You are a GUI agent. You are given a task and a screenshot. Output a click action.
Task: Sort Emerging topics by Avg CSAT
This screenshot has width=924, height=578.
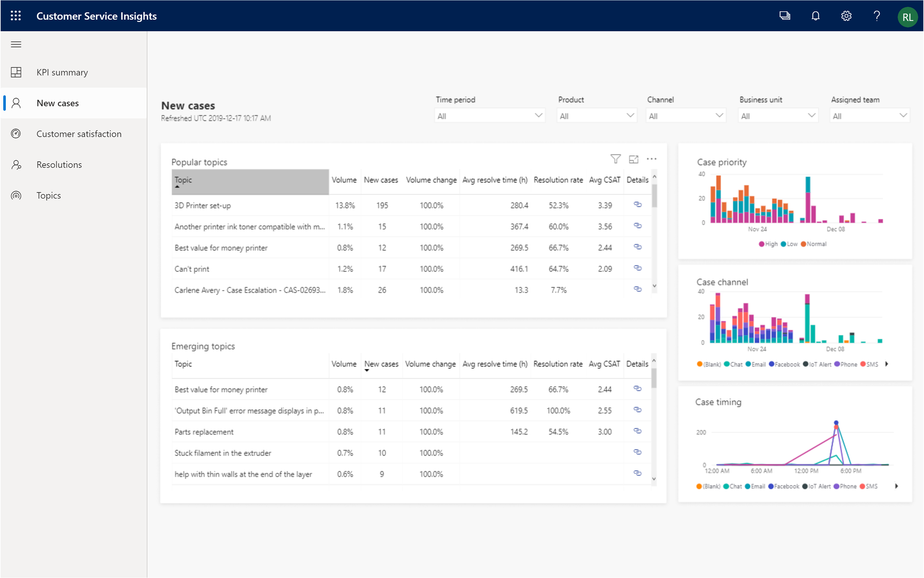pyautogui.click(x=604, y=364)
